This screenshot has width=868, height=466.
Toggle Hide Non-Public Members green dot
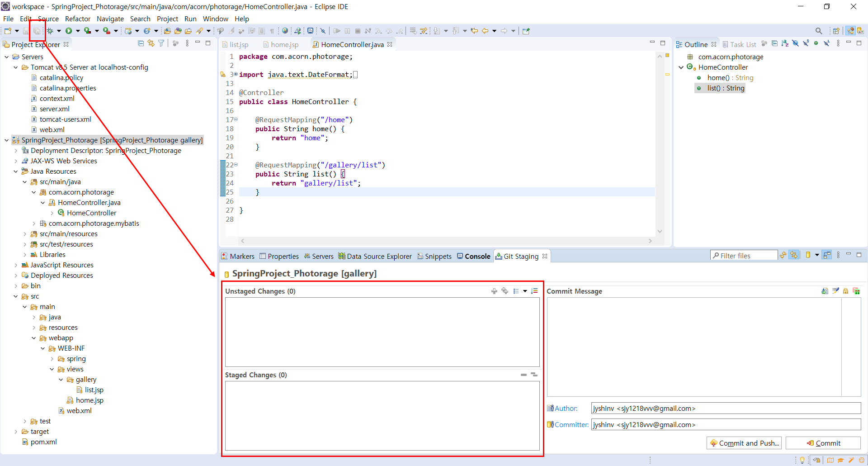click(816, 43)
